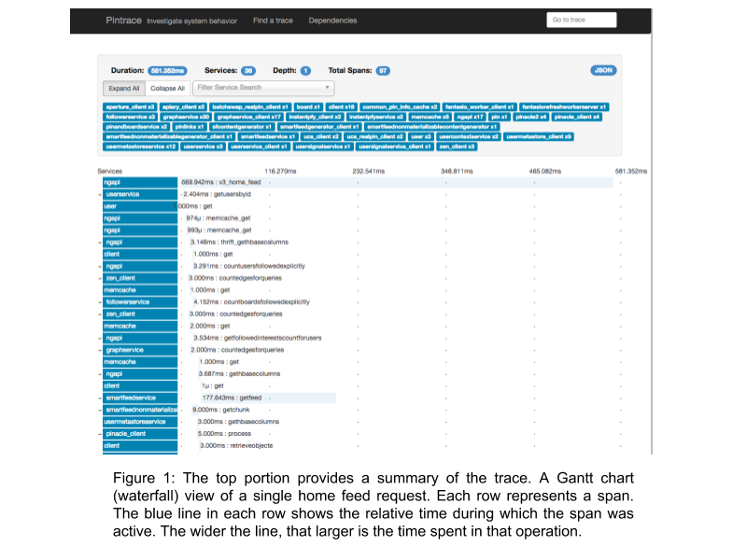Click the Services 36 badge
This screenshot has width=747, height=560.
[248, 71]
